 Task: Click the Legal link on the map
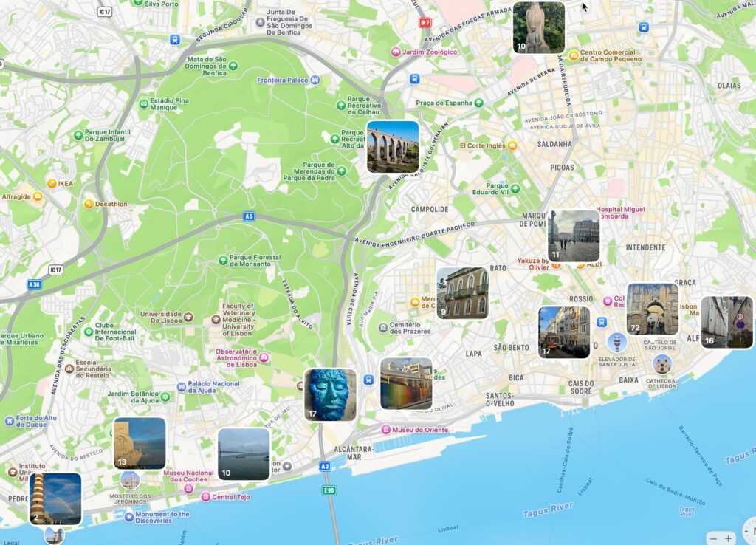[x=10, y=541]
